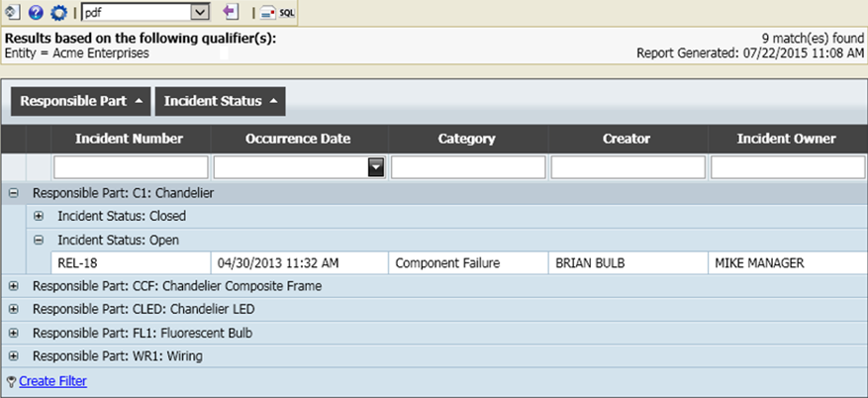
Task: Click the blue help question mark icon
Action: [36, 13]
